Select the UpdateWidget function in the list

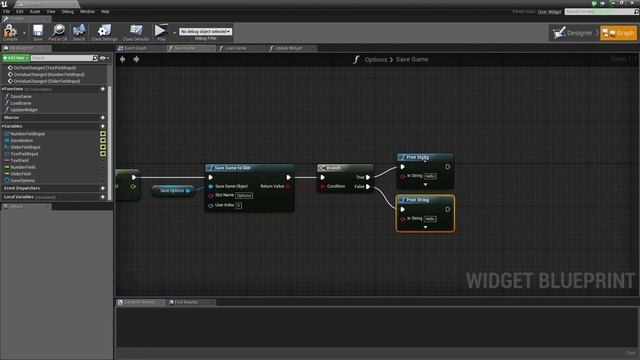click(x=24, y=110)
